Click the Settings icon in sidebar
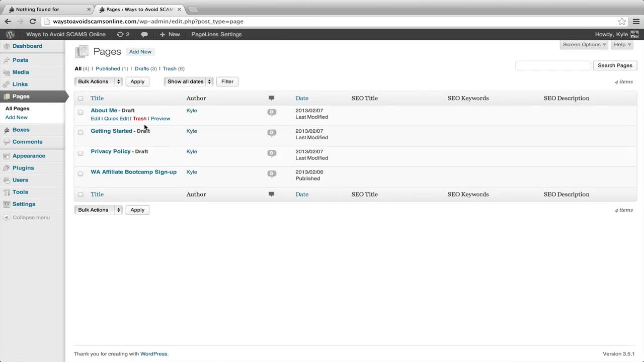644x362 pixels. (7, 204)
